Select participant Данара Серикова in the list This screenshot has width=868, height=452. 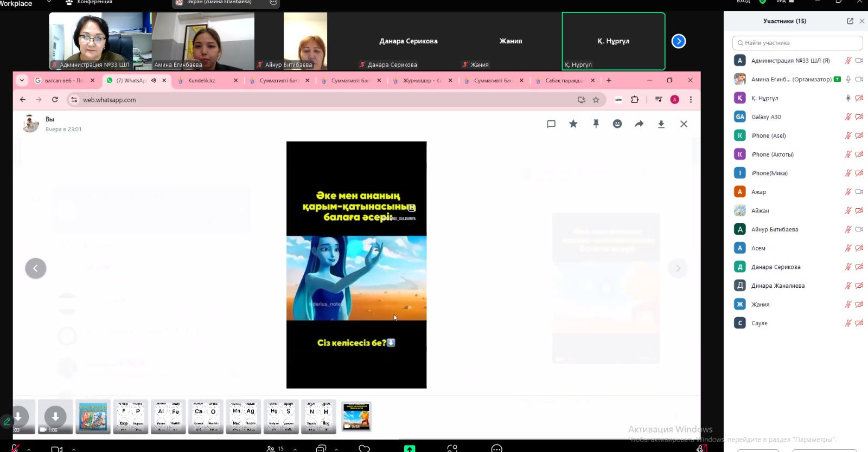pyautogui.click(x=776, y=267)
